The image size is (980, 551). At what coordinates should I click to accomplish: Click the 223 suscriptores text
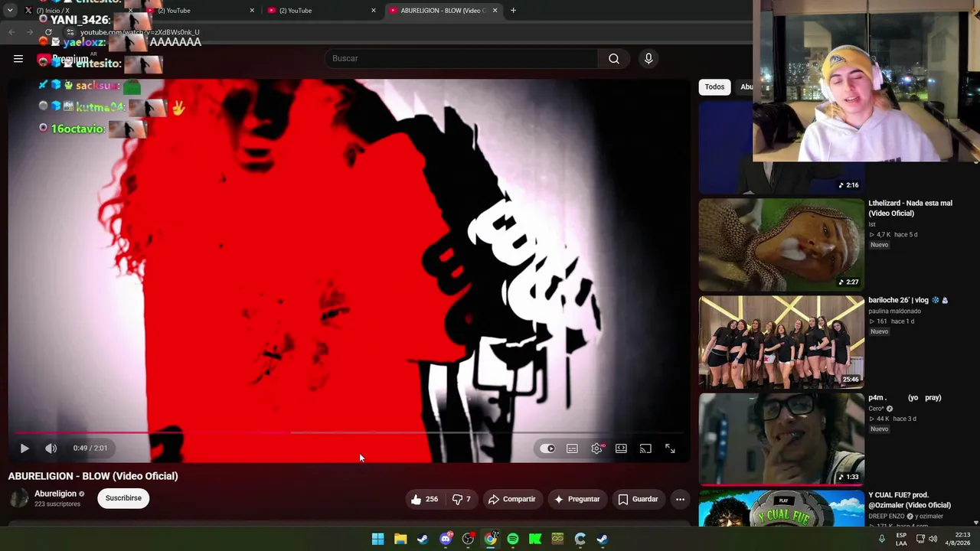[x=57, y=504]
